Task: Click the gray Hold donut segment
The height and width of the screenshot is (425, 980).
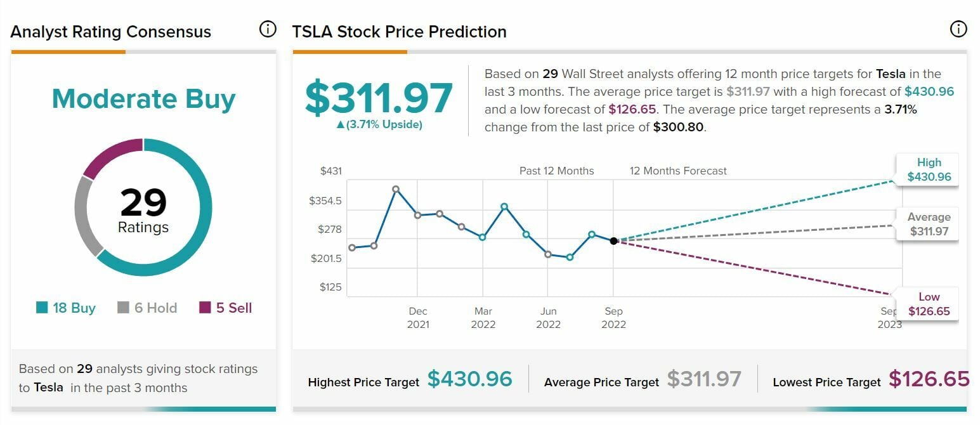Action: click(x=84, y=216)
